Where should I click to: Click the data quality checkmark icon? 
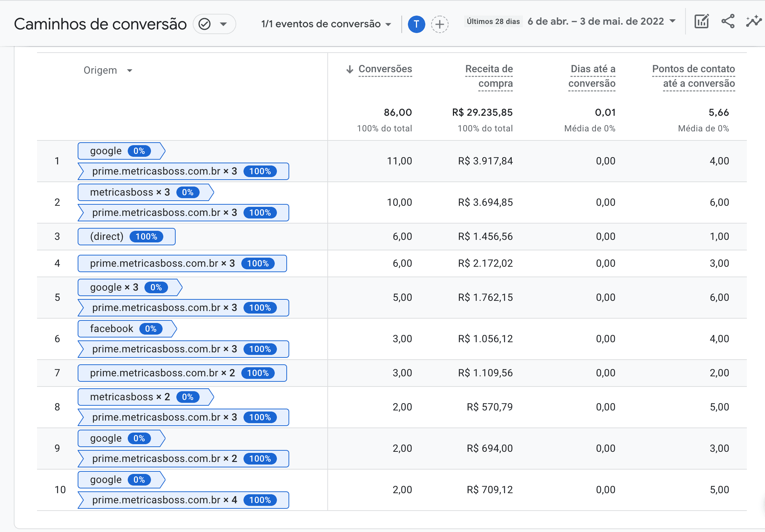pyautogui.click(x=205, y=24)
